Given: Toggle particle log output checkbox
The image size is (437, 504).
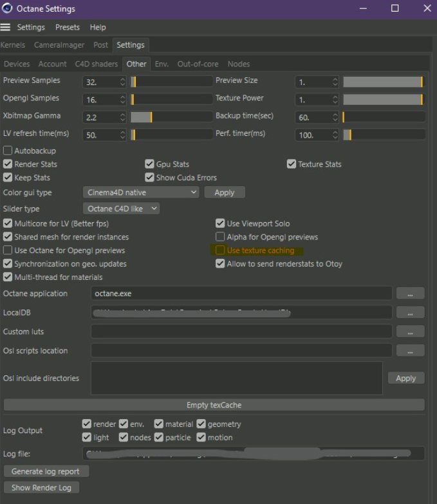Looking at the screenshot, I should tap(159, 438).
